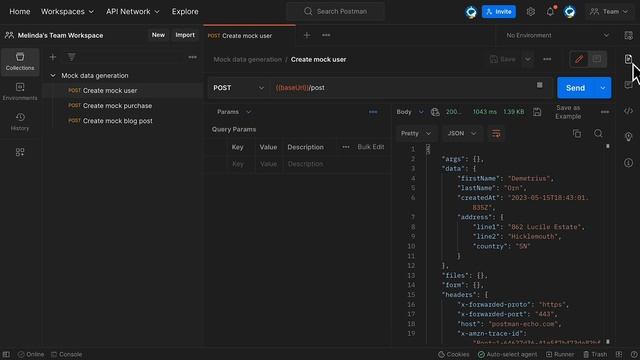Open the tab bar more options menu
The width and height of the screenshot is (640, 360).
[326, 36]
